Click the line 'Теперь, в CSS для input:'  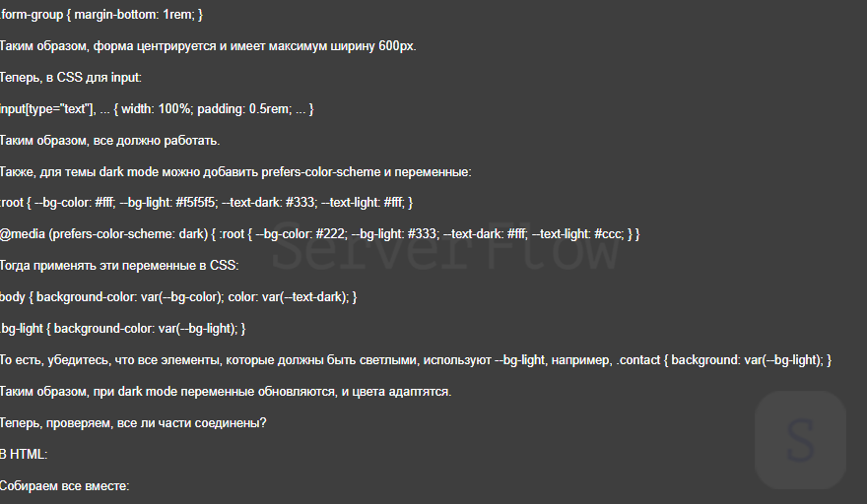(x=71, y=77)
